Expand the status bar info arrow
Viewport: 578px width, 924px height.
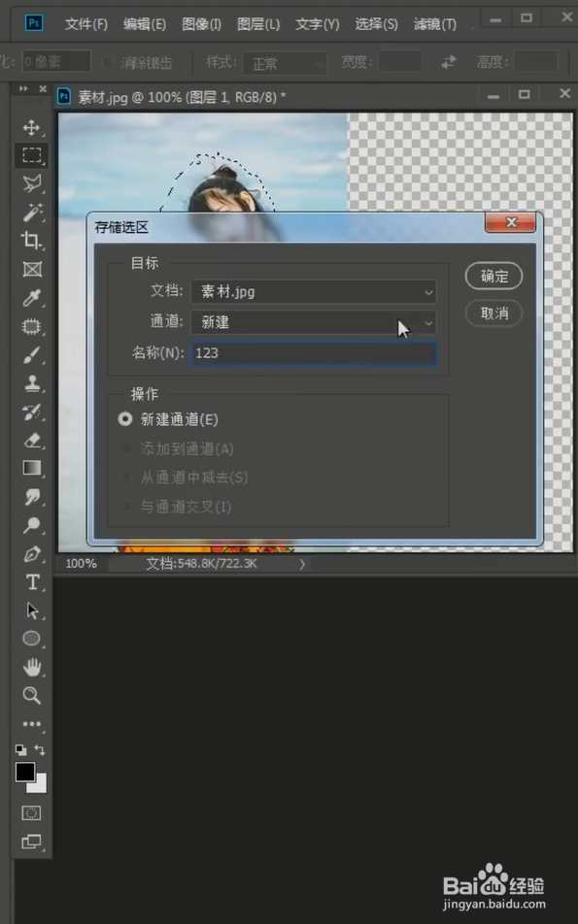pyautogui.click(x=302, y=564)
